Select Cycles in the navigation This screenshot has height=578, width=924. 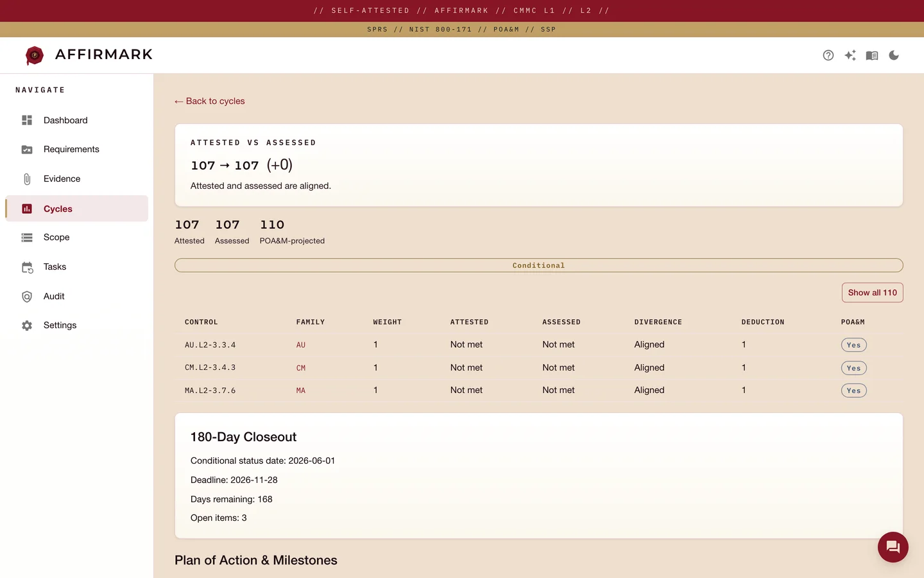coord(76,209)
